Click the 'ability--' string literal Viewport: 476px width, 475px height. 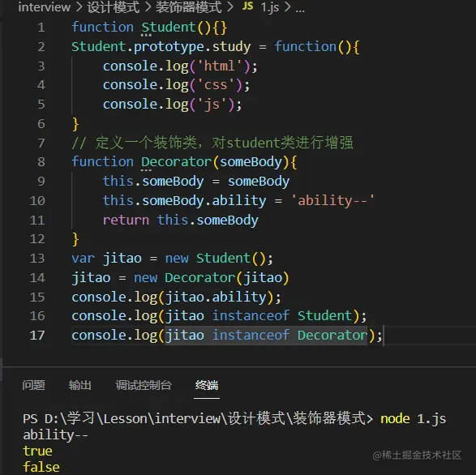pos(332,200)
